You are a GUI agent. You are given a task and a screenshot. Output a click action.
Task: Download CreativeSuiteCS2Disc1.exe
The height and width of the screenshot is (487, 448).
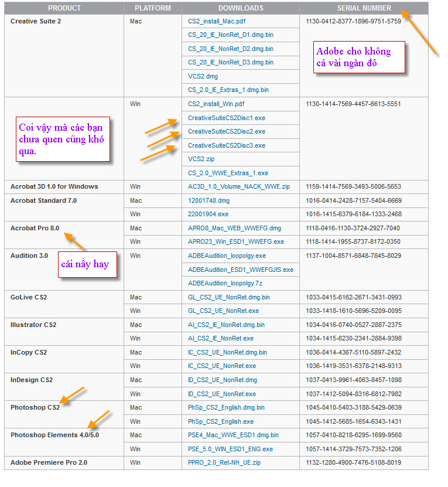(x=227, y=118)
